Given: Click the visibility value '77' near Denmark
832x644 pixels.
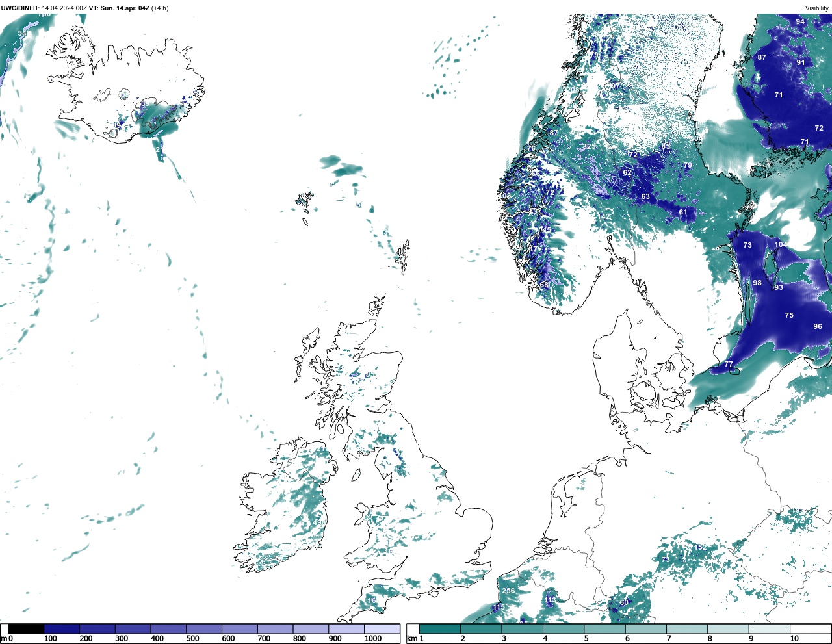Looking at the screenshot, I should point(729,365).
